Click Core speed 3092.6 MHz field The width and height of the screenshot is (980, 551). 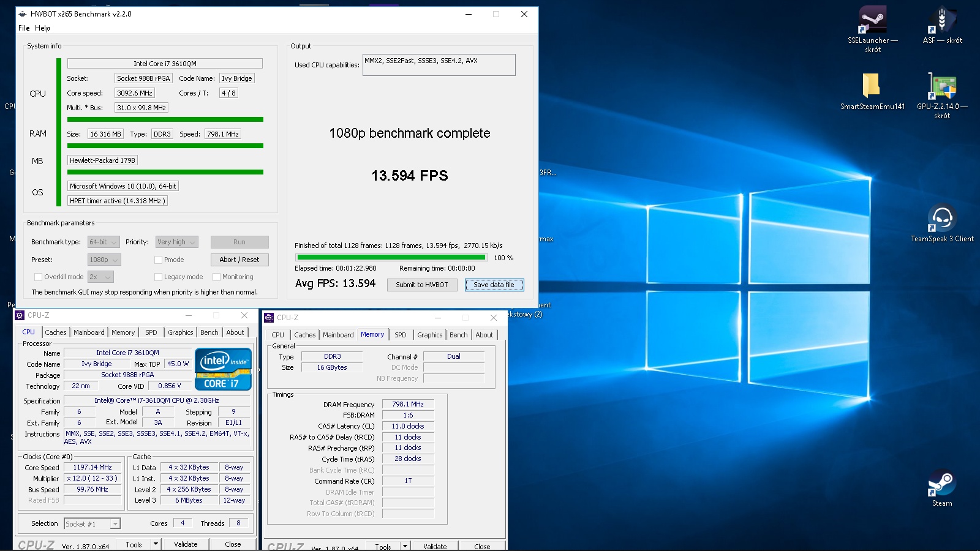click(135, 93)
